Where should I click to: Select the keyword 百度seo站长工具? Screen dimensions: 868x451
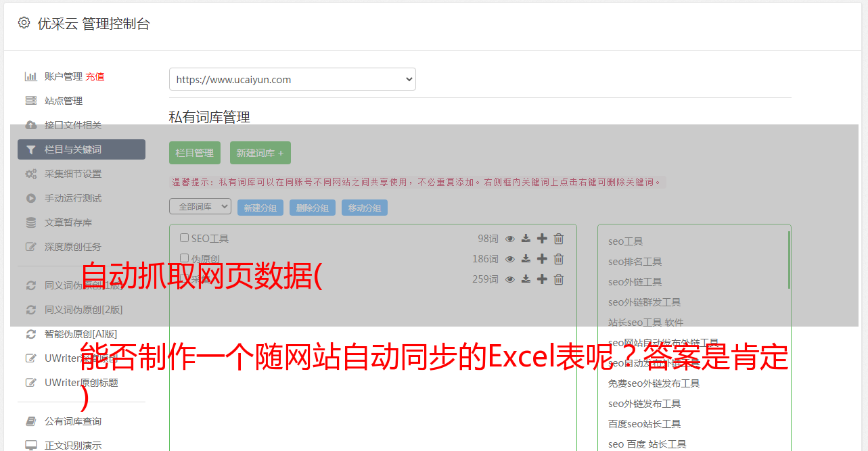[645, 424]
